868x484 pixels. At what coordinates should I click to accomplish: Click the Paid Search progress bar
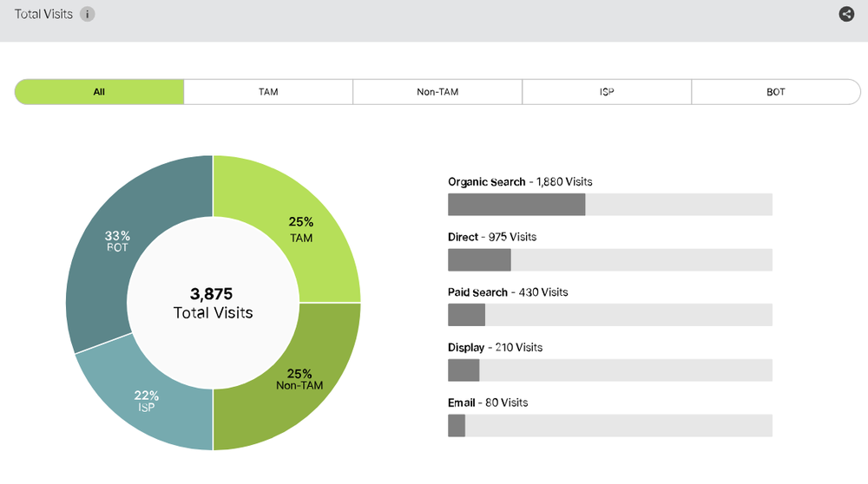[610, 315]
